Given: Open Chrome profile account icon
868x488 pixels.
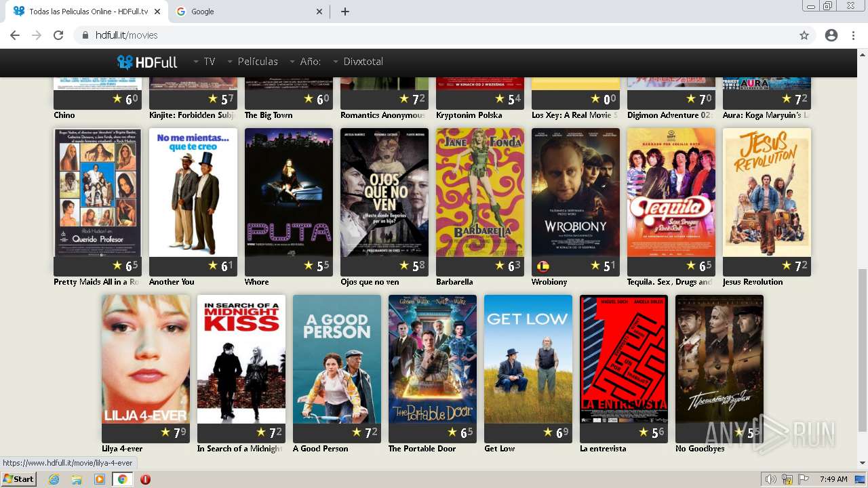Looking at the screenshot, I should (831, 35).
